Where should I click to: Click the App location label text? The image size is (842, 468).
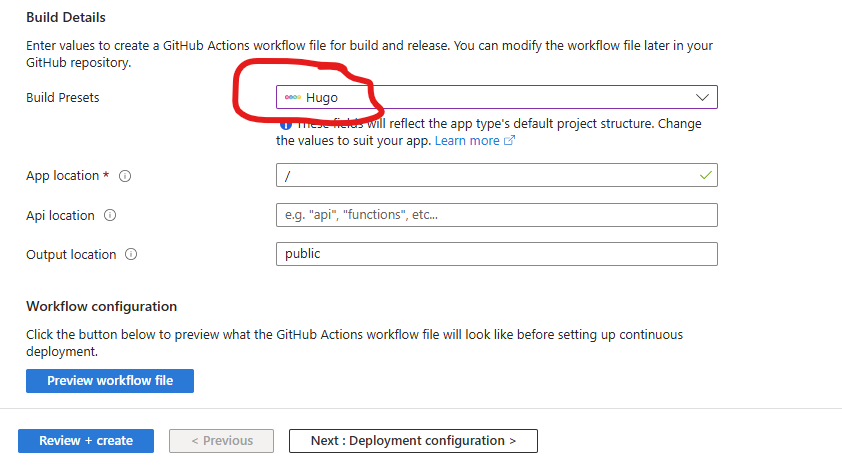[x=62, y=176]
